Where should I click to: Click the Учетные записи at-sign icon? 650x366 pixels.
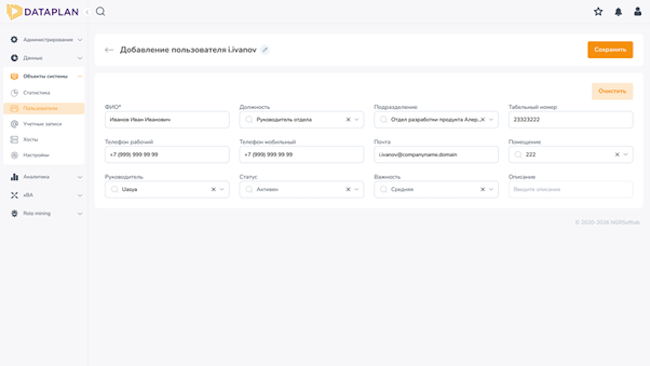click(x=14, y=124)
